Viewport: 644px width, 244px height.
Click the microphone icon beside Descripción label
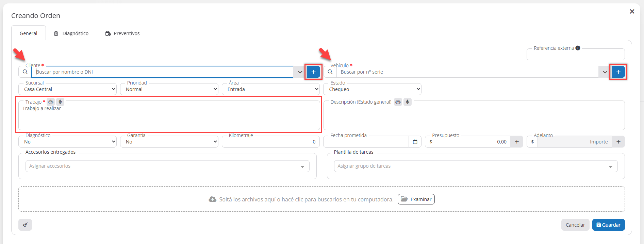pyautogui.click(x=407, y=102)
